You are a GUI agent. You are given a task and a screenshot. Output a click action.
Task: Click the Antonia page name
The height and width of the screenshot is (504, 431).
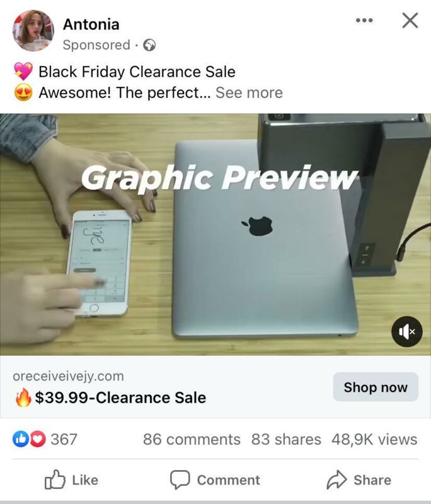coord(91,24)
